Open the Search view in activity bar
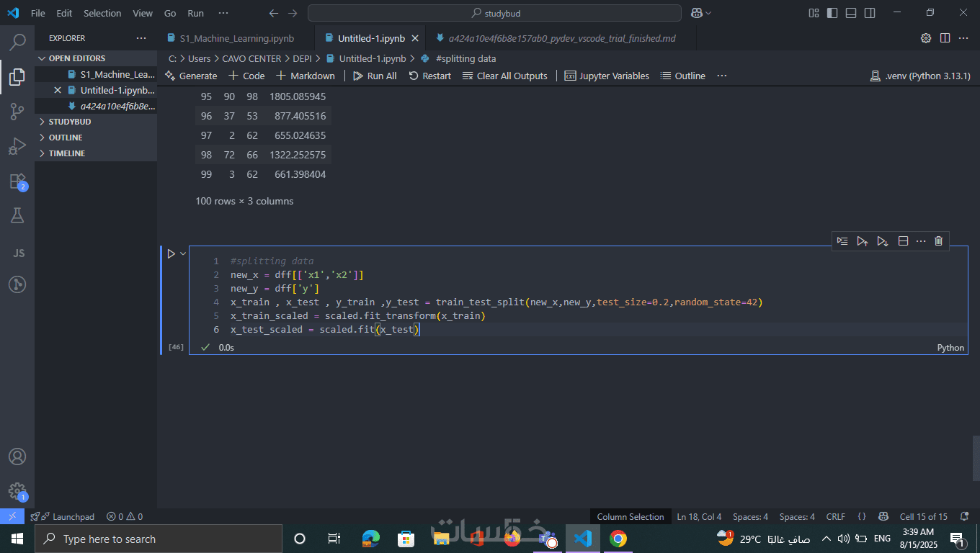Screen dimensions: 980x553 tap(17, 42)
